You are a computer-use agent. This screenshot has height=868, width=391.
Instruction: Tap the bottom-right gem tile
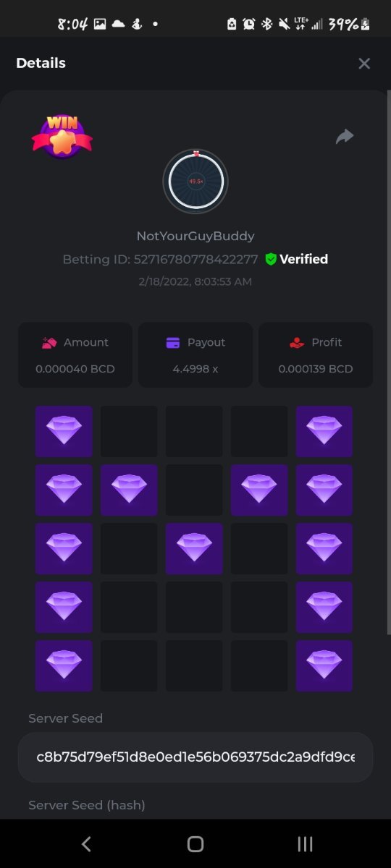(x=324, y=665)
